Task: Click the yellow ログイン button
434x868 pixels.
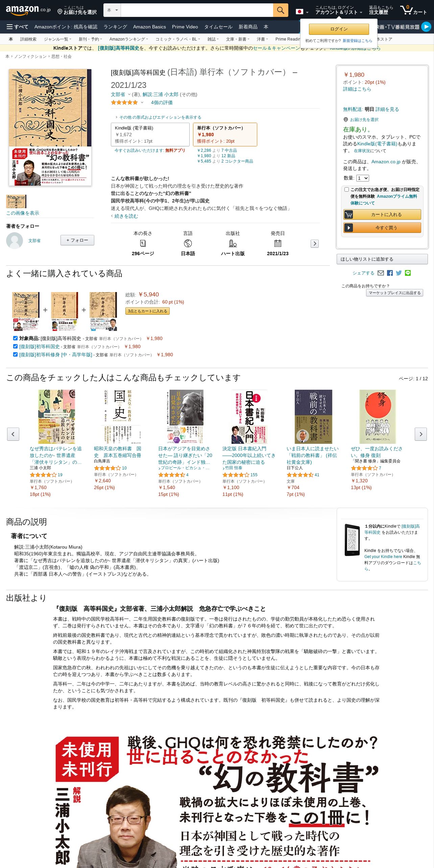Action: 339,29
